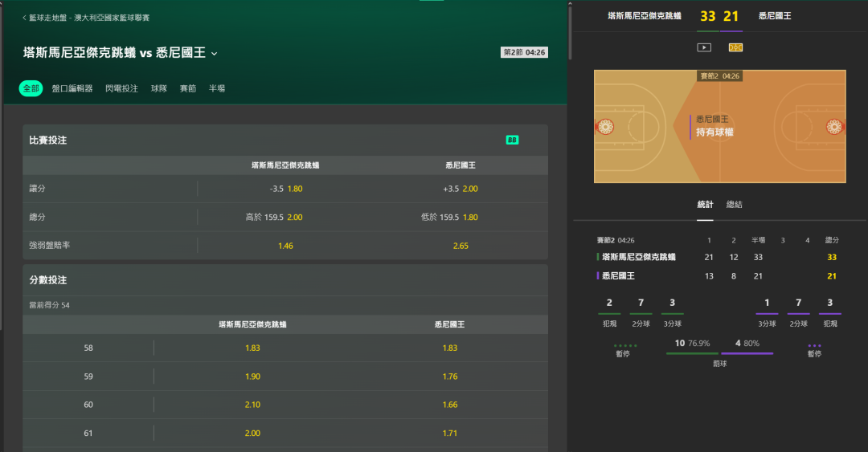
Task: Collapse the 分數投注 section header
Action: pyautogui.click(x=285, y=280)
